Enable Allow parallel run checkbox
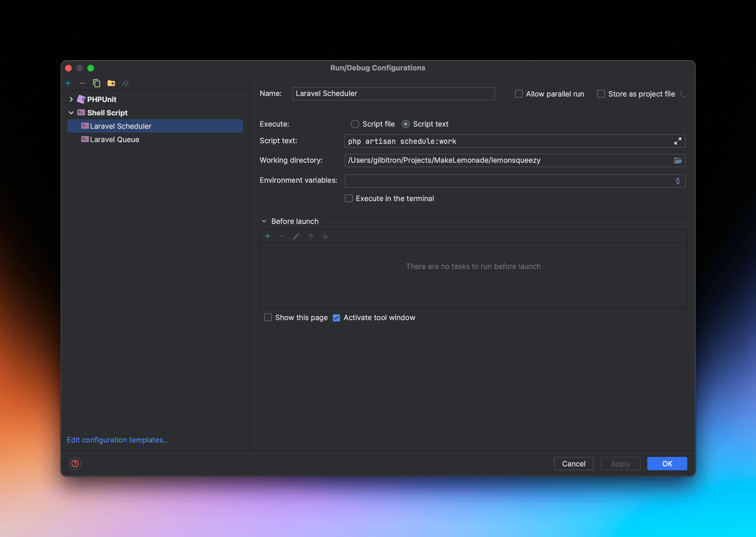Screen dimensions: 756x537 coord(519,94)
